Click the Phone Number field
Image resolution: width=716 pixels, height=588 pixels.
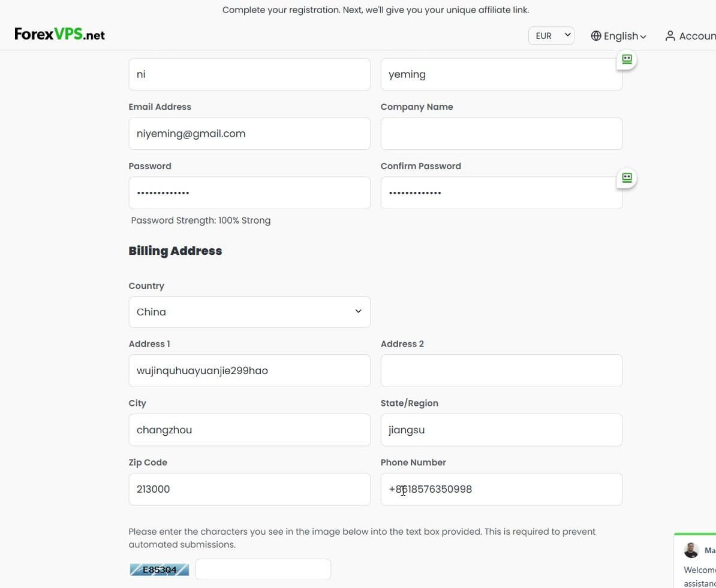pos(501,489)
